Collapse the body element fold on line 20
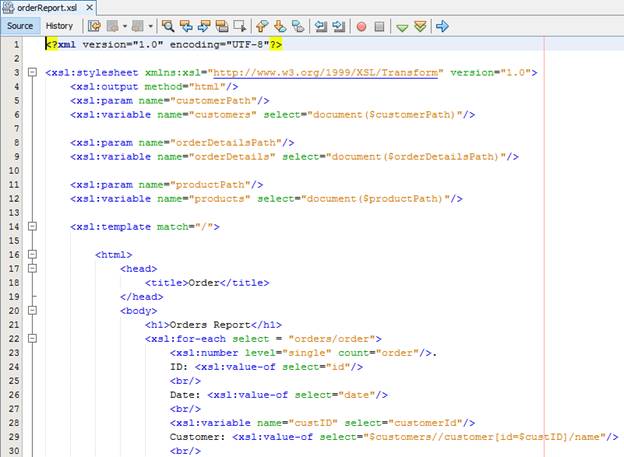624x457 pixels. point(33,310)
